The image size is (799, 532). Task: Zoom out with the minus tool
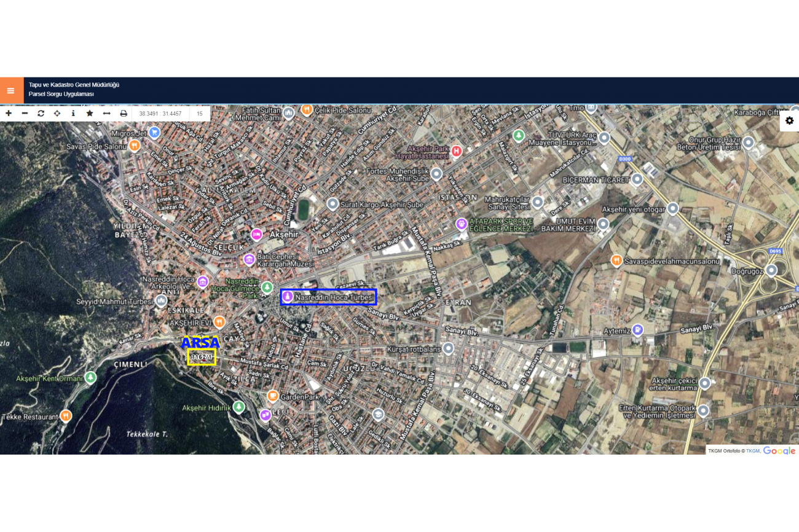tap(25, 114)
